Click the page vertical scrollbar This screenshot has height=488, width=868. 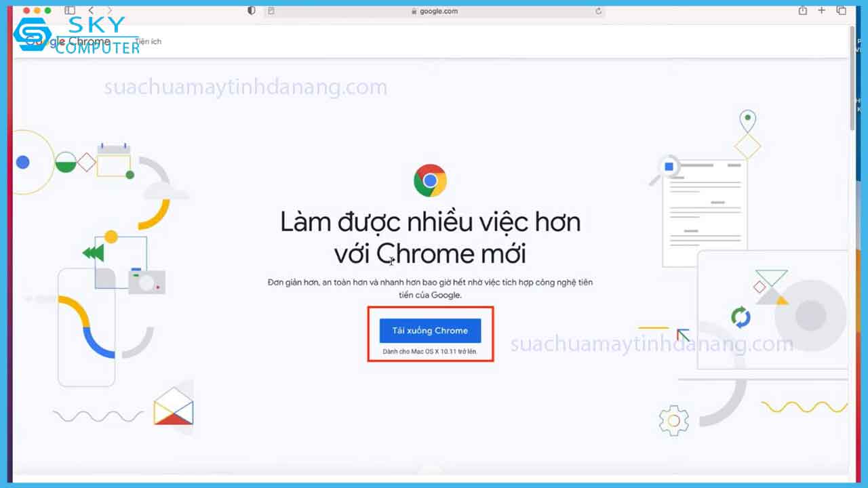click(x=853, y=80)
